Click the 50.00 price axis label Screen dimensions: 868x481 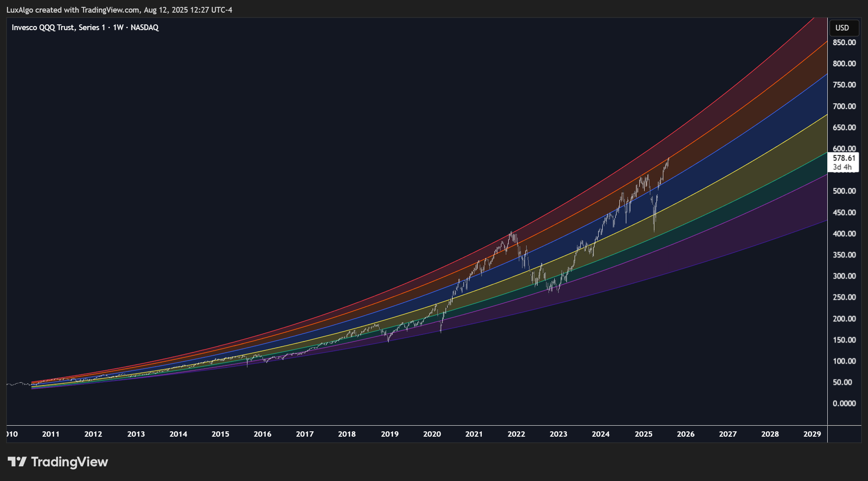pos(842,382)
